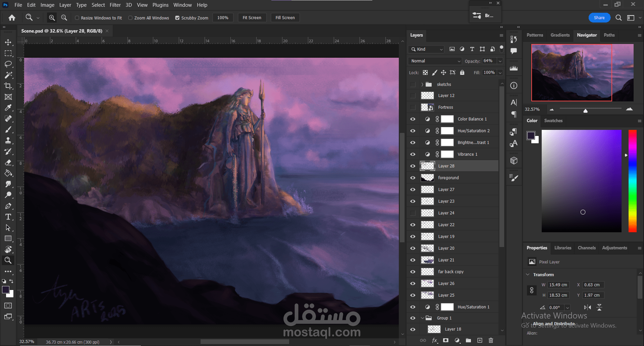Select the Move tool
Screen dimensions: 644x346
pyautogui.click(x=8, y=43)
